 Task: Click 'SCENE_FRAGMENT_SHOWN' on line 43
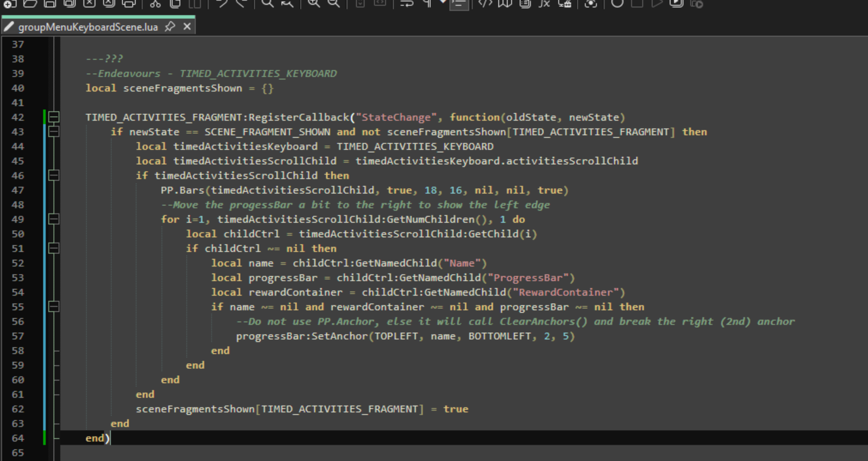[x=267, y=132]
